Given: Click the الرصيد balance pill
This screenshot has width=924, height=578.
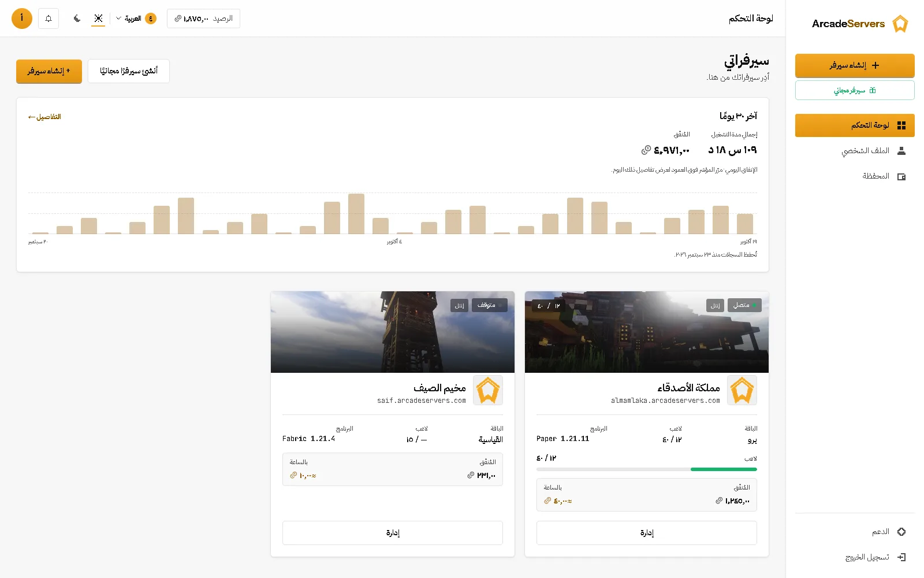Looking at the screenshot, I should [203, 18].
